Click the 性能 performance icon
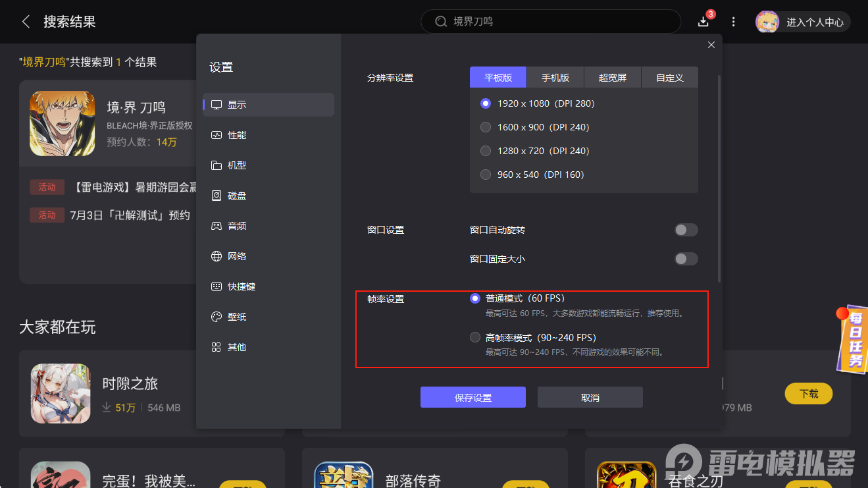Viewport: 868px width, 488px height. click(217, 135)
